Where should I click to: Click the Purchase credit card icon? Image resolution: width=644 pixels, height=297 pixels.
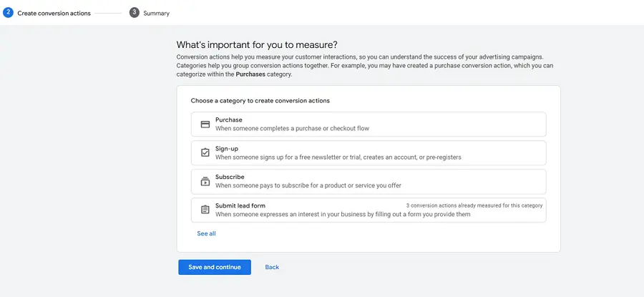point(205,124)
